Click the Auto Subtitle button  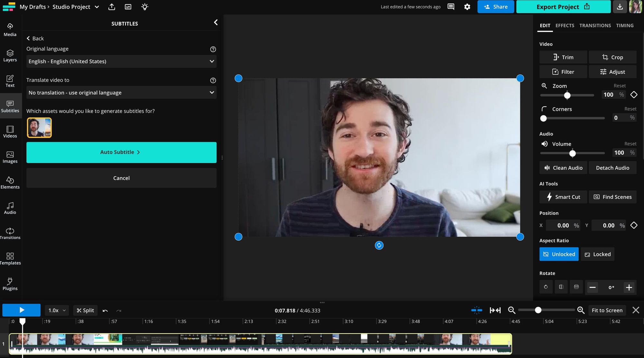point(121,152)
